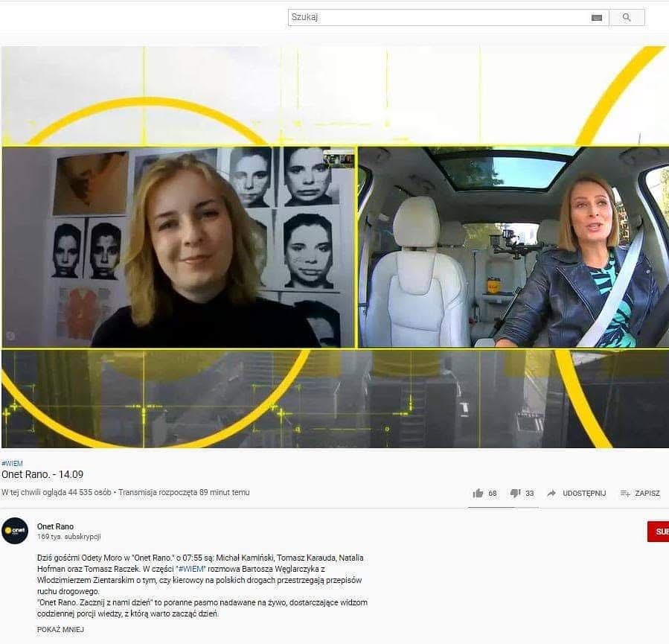
Task: Click the ZAPISZ save button
Action: pyautogui.click(x=647, y=494)
